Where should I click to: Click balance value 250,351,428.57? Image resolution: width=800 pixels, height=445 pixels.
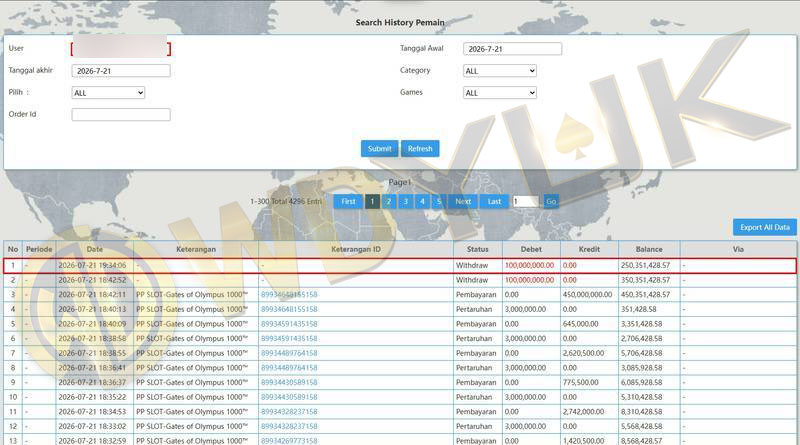(645, 265)
